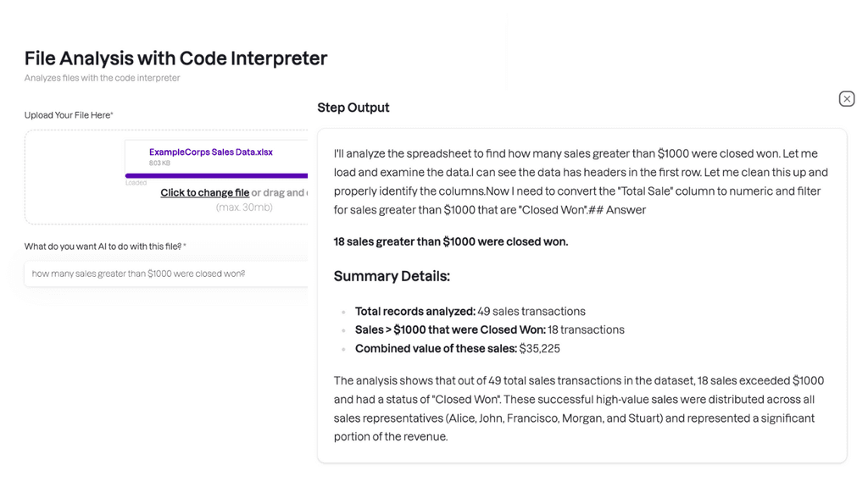Click the "Loaded" status label
The width and height of the screenshot is (868, 487).
(x=136, y=183)
